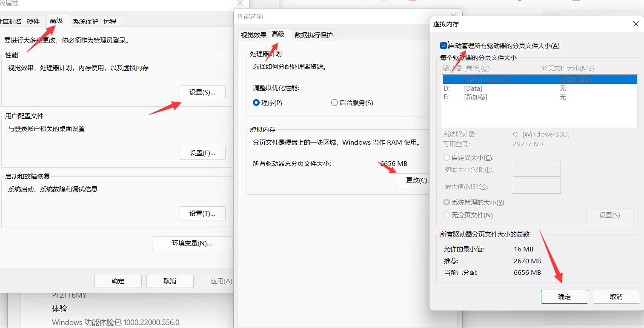This screenshot has height=328, width=644.
Task: Open the 硬件 tab in System Properties
Action: pos(33,21)
